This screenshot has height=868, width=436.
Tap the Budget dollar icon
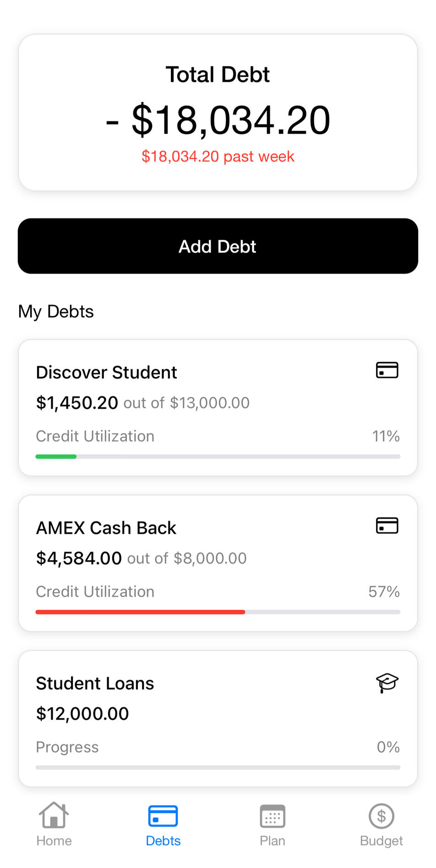pyautogui.click(x=381, y=816)
